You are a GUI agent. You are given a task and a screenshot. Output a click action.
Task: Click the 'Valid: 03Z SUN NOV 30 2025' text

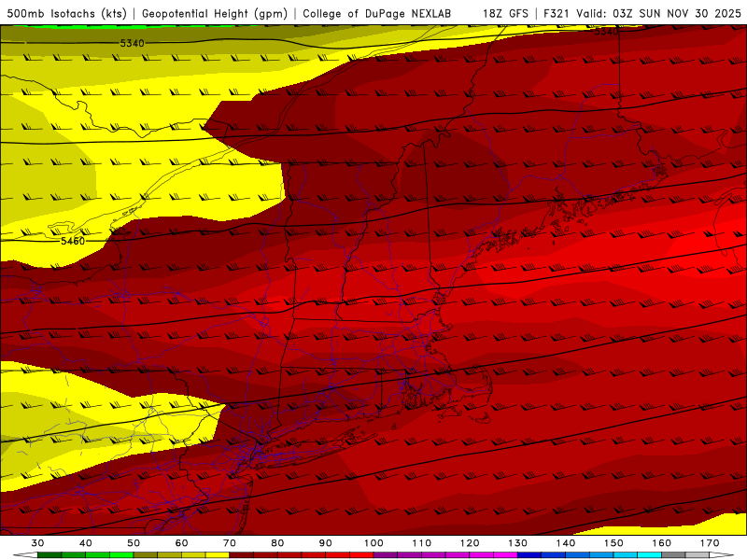pyautogui.click(x=659, y=13)
